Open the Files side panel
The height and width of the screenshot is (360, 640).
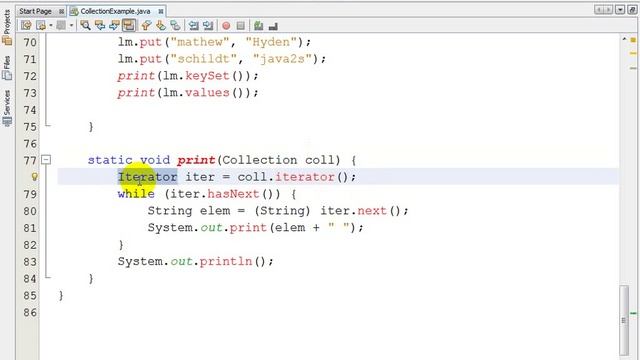(7, 68)
